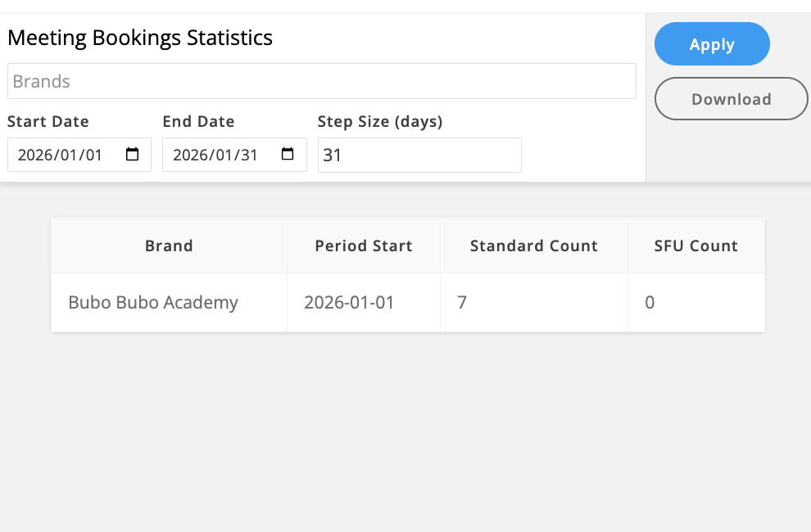Click the Meeting Bookings Statistics heading

[x=140, y=38]
